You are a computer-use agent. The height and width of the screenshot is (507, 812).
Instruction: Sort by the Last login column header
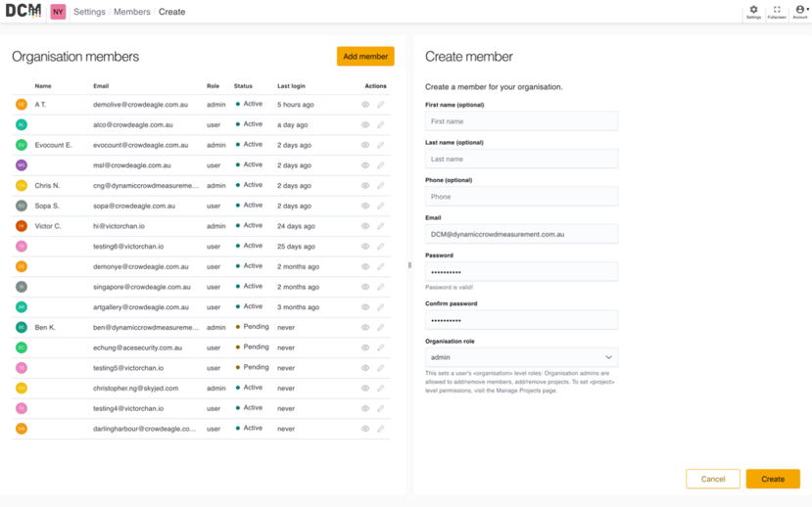pyautogui.click(x=291, y=86)
